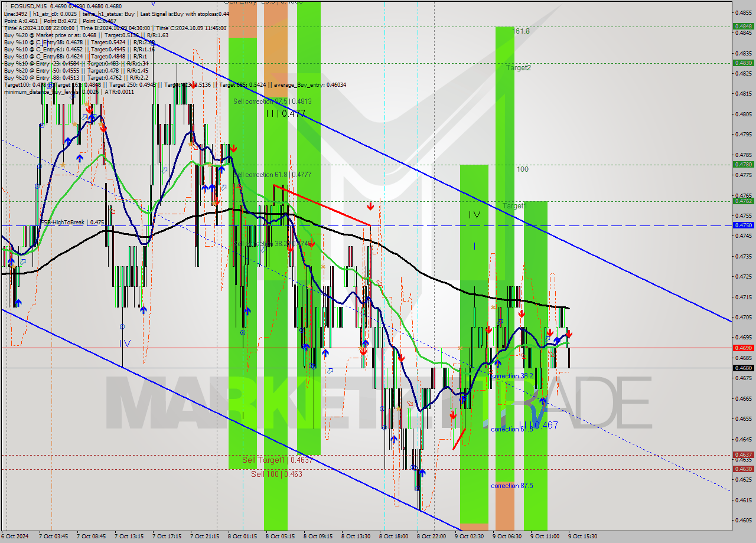
Task: Click '9 Oct 11:00' on the time axis
Action: [x=545, y=537]
